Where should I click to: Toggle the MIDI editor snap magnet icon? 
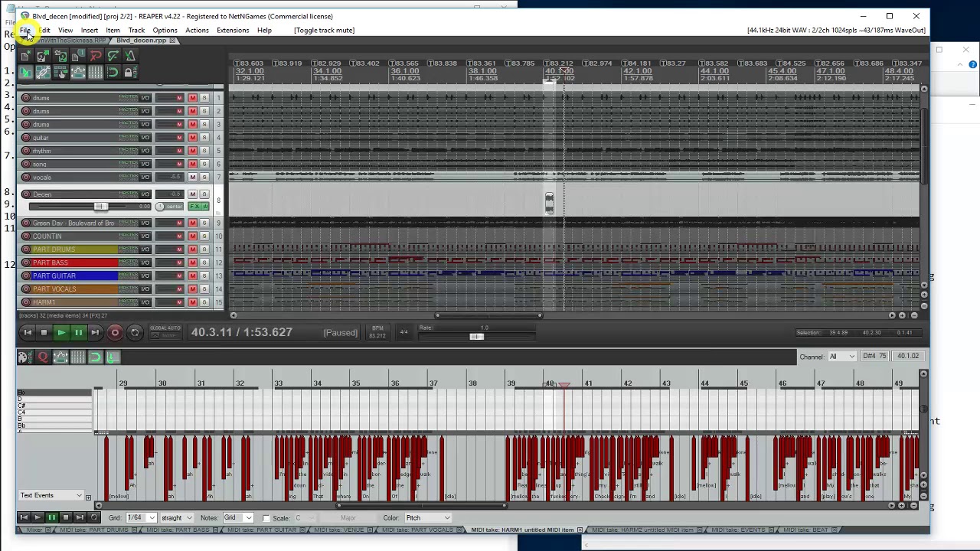pos(95,357)
